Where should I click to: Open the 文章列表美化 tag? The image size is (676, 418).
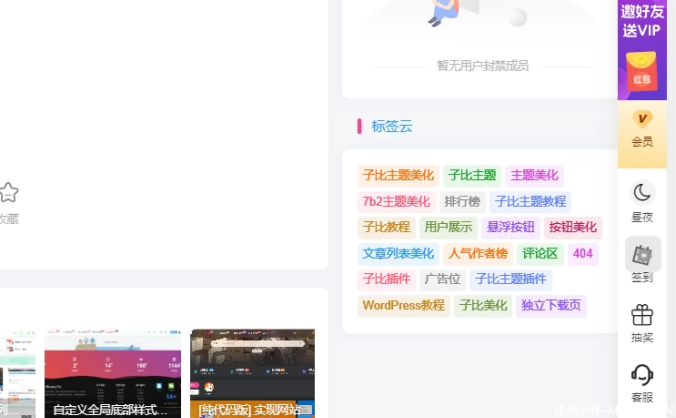point(398,253)
